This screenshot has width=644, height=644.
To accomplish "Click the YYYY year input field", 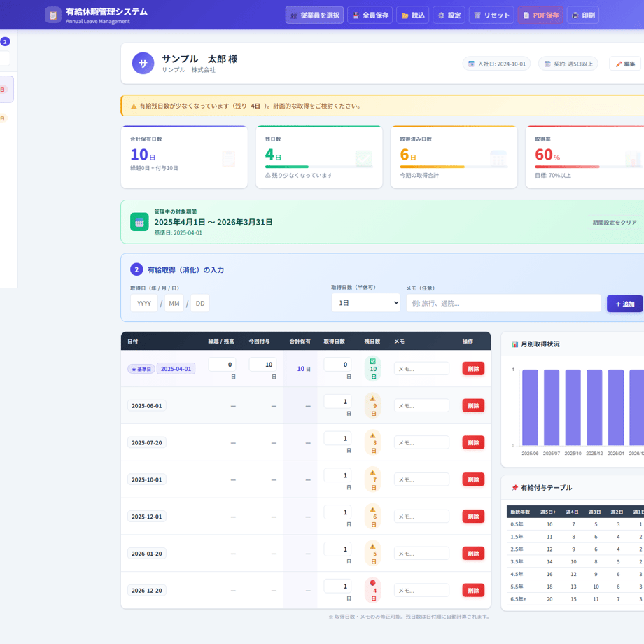I will (x=144, y=304).
